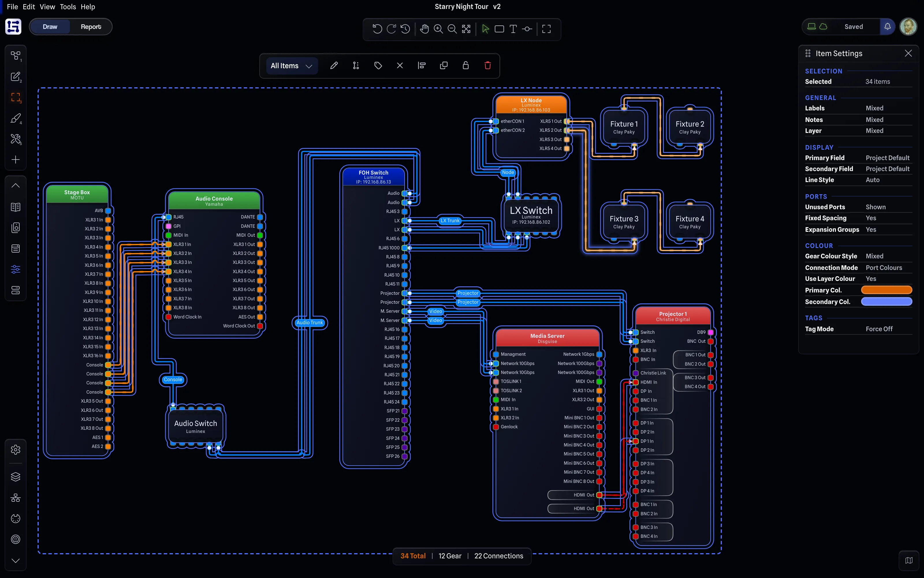
Task: Click the zoom out magnifier
Action: 452,29
